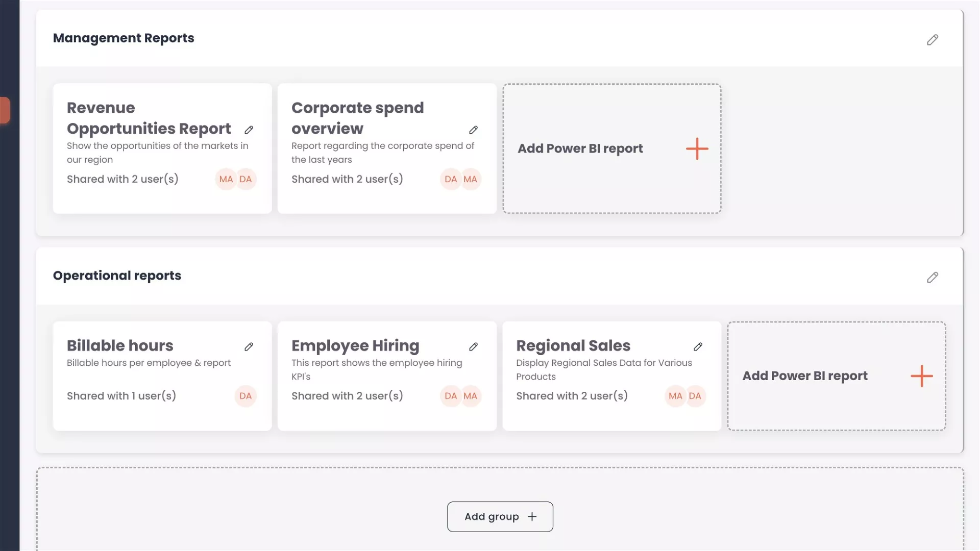The image size is (980, 551).
Task: Edit the Regional Sales report
Action: (698, 347)
